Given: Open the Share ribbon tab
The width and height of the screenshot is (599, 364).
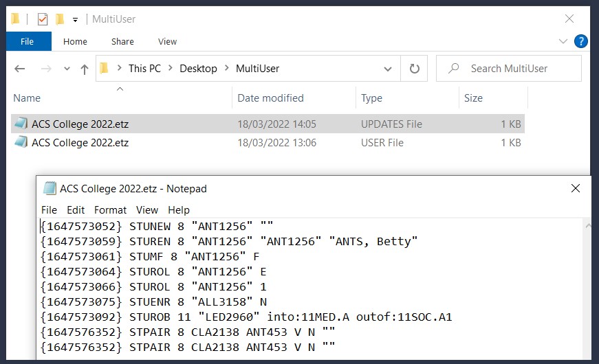Looking at the screenshot, I should (x=122, y=42).
